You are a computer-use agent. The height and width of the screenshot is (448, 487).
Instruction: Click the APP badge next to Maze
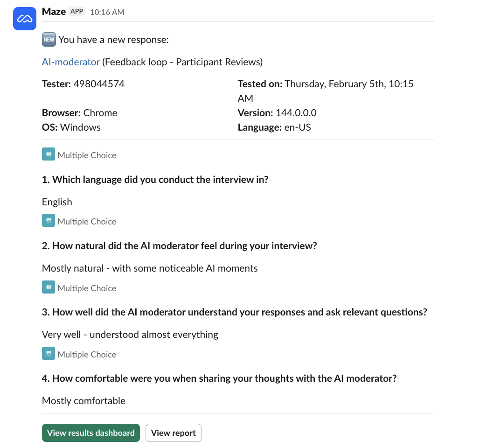77,12
